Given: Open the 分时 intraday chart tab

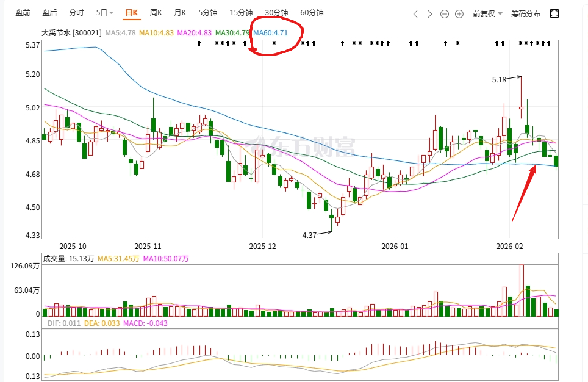Looking at the screenshot, I should (x=76, y=13).
